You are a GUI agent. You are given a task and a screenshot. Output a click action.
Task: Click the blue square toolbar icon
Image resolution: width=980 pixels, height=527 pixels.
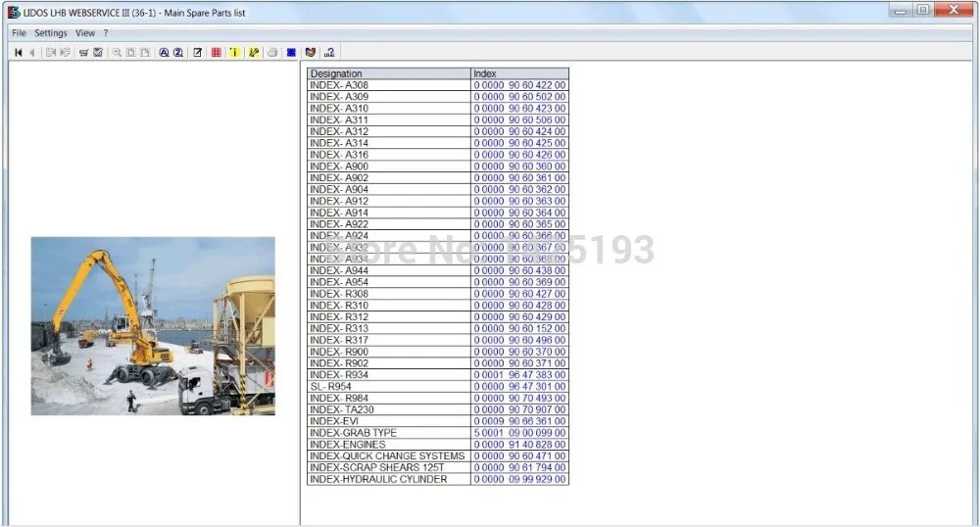point(291,53)
